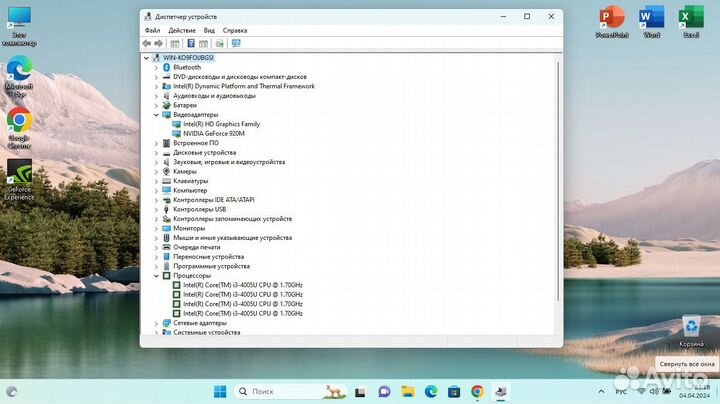Screen dimensions: 720x404
Task: Open the Recycle Bin (Корзина) icon
Action: 691,331
